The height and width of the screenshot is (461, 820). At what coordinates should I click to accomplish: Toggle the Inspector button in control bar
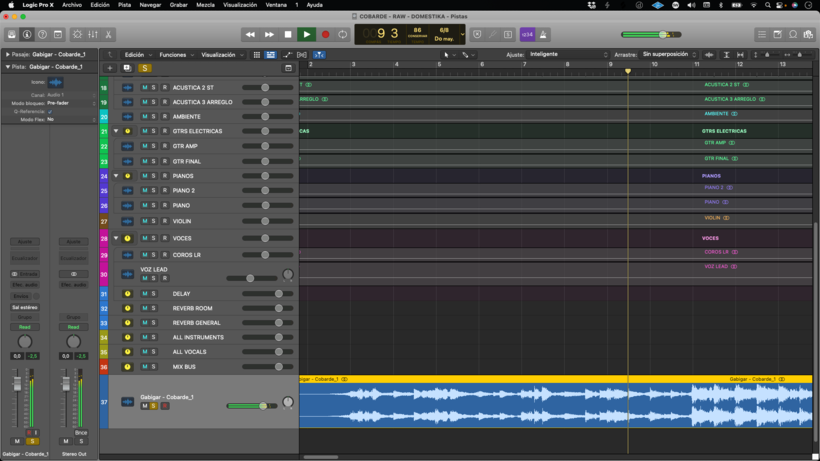coord(27,34)
